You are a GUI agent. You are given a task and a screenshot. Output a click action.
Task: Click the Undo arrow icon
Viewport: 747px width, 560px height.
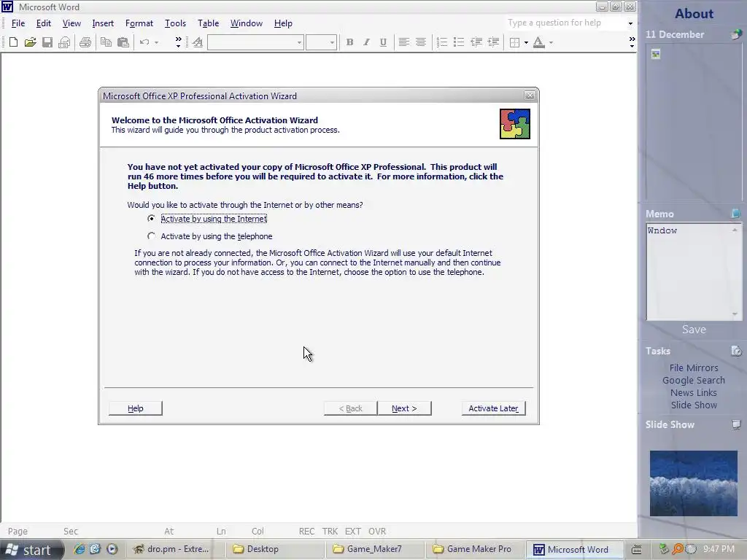coord(144,42)
